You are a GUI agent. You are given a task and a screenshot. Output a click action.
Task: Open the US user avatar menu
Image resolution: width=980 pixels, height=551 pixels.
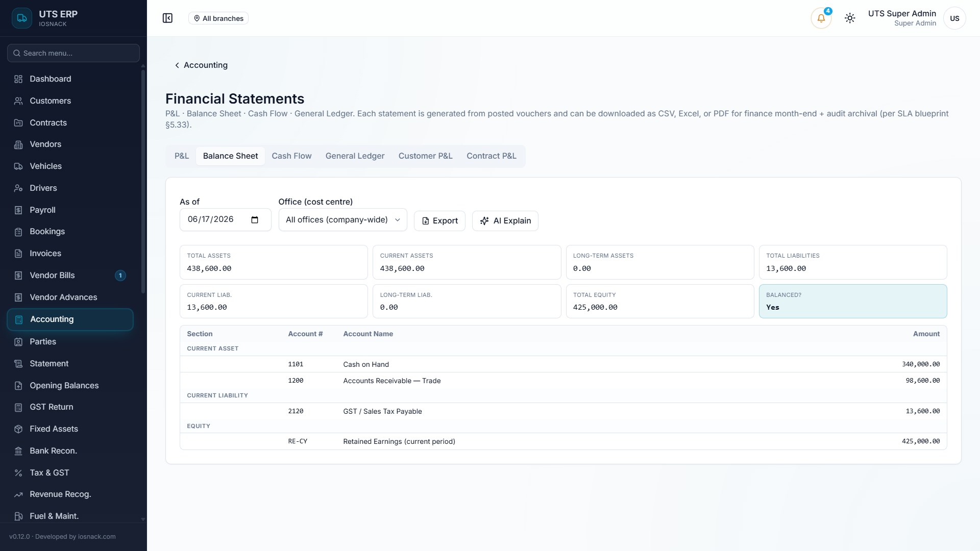click(x=954, y=18)
